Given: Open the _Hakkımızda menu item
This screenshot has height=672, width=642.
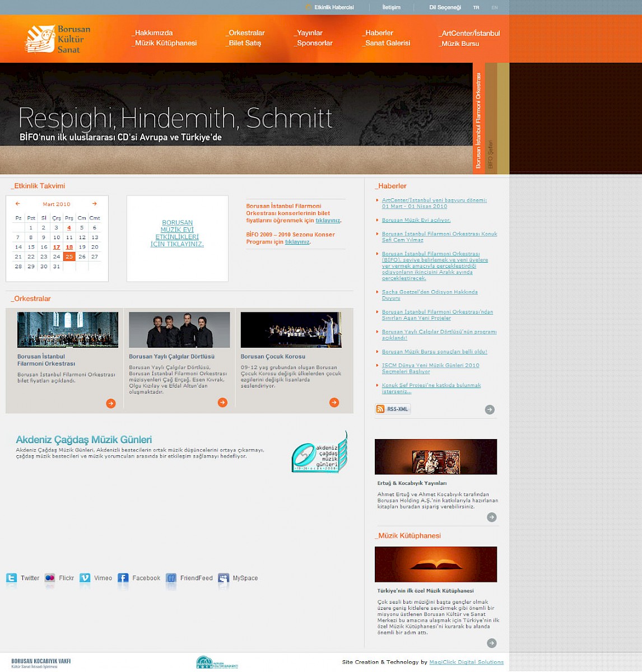Looking at the screenshot, I should click(152, 33).
